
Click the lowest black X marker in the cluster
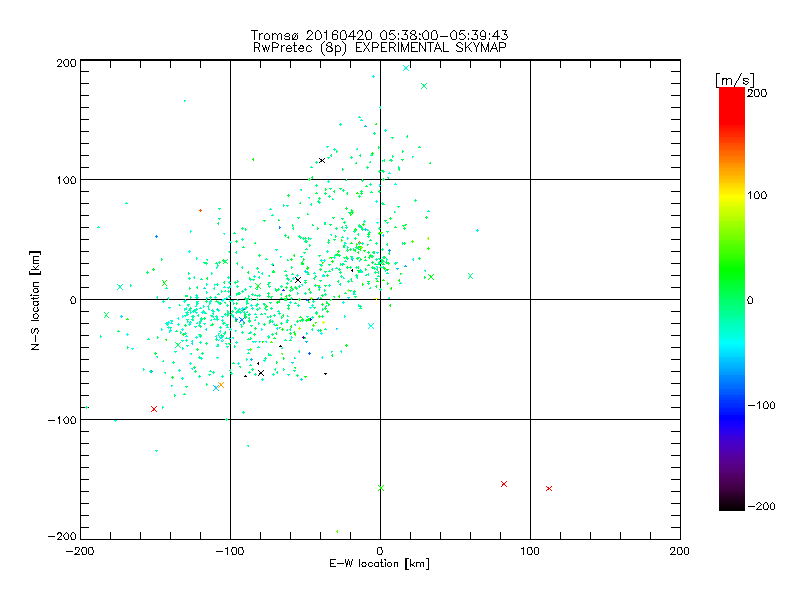(261, 373)
